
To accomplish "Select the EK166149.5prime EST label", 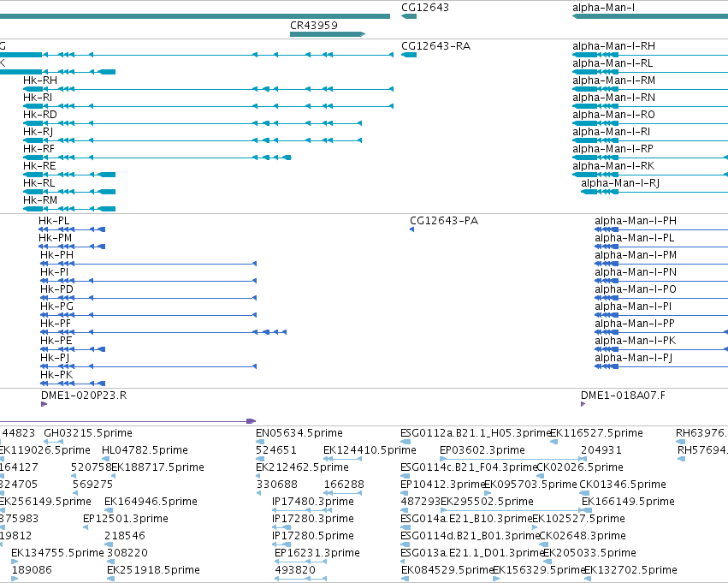I will [x=628, y=503].
